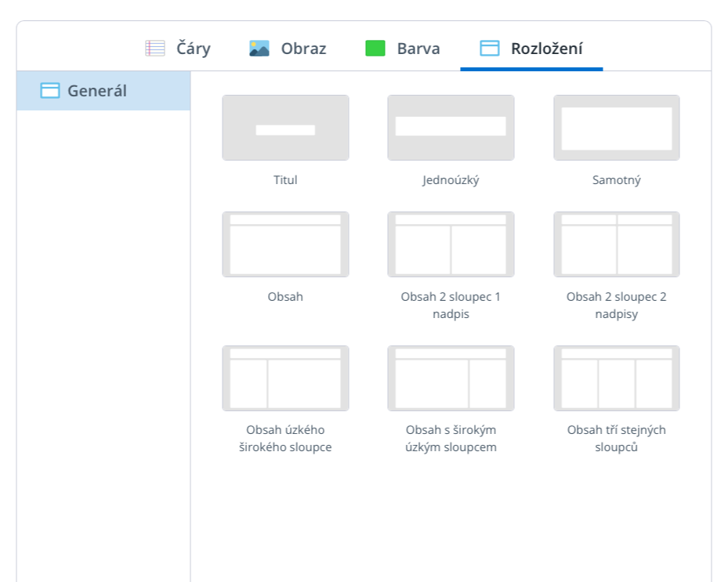Select the Obsah 2 sloupec 2 nadpisy layout
The height and width of the screenshot is (582, 728).
tap(616, 244)
